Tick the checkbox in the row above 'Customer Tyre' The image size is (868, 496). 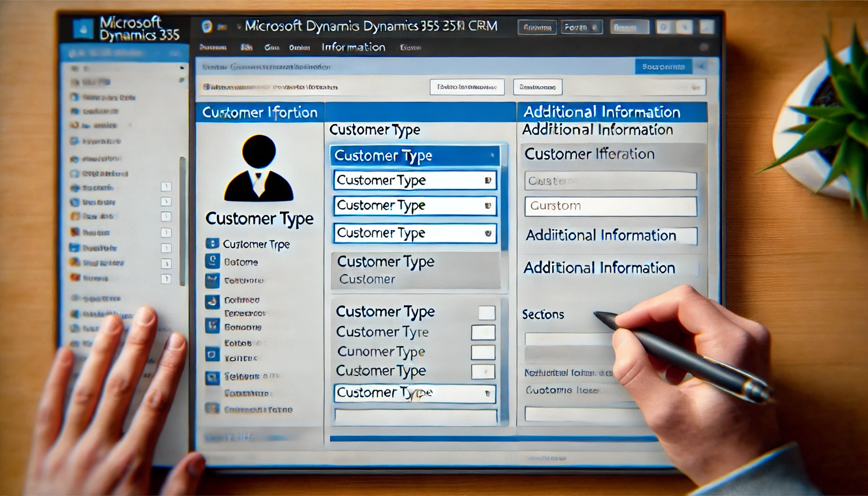[487, 313]
